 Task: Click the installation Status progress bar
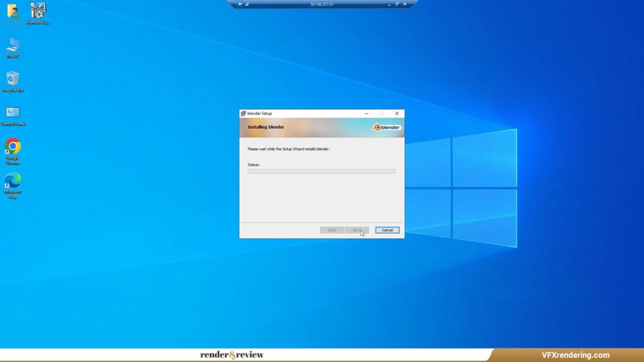[x=321, y=171]
